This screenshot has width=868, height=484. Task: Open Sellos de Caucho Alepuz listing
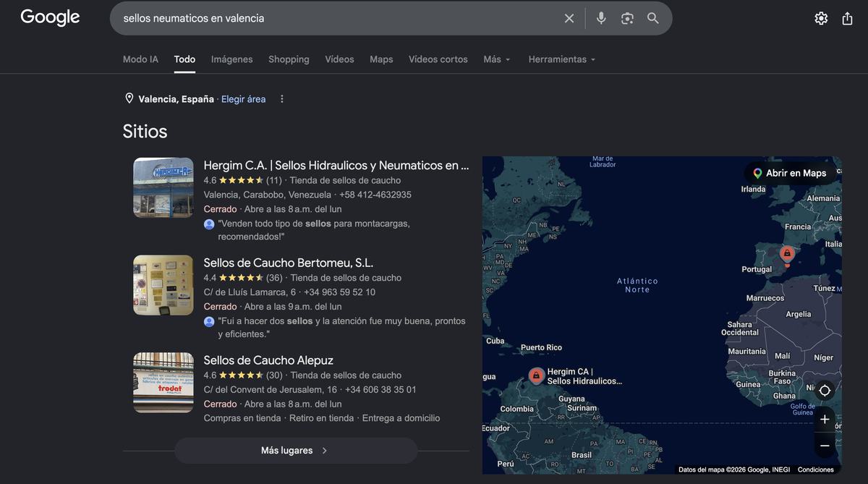tap(268, 360)
